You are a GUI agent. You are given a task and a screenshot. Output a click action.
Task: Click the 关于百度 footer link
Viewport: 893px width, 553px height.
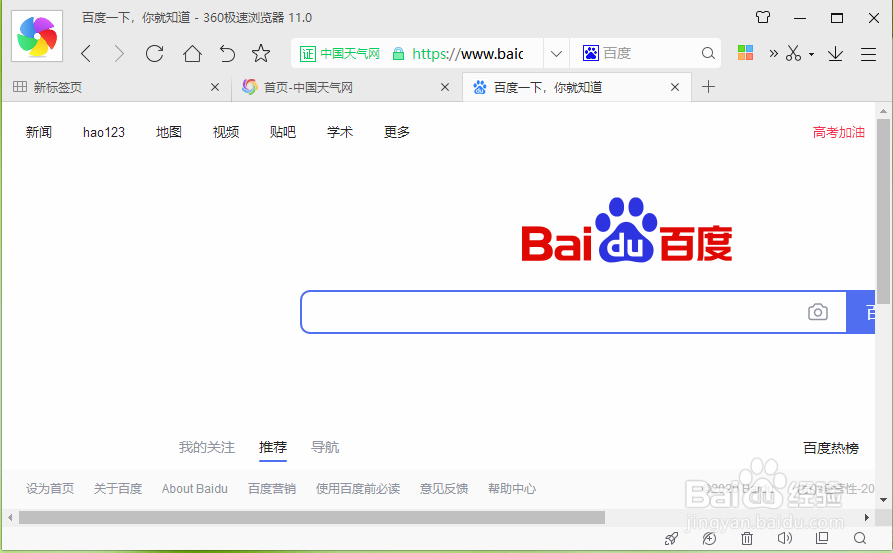(x=118, y=489)
